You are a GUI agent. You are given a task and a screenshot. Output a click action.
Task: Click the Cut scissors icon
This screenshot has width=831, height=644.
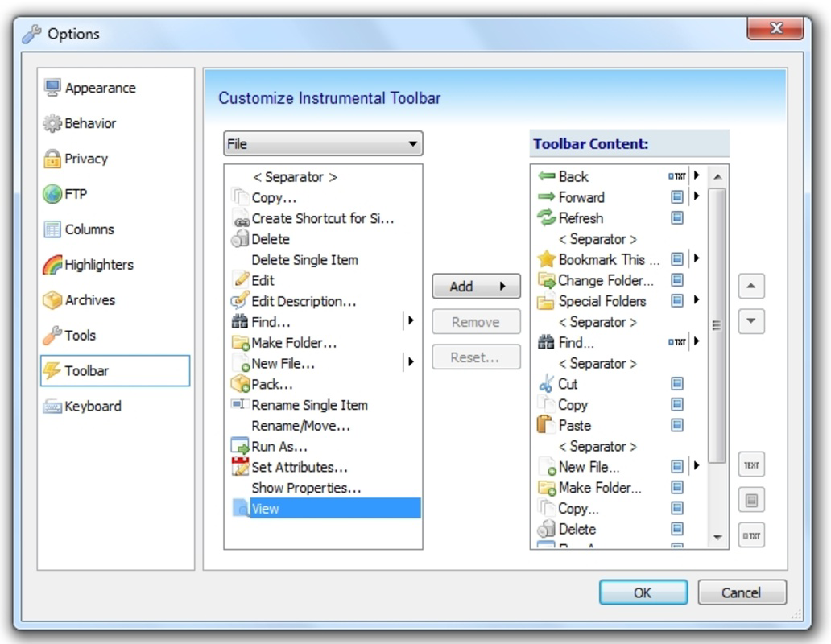click(x=545, y=384)
